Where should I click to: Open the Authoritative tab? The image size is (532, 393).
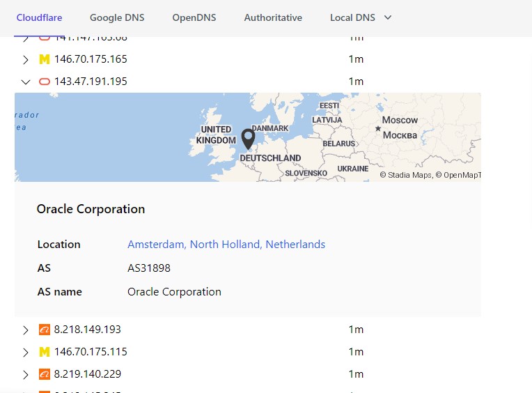coord(273,17)
